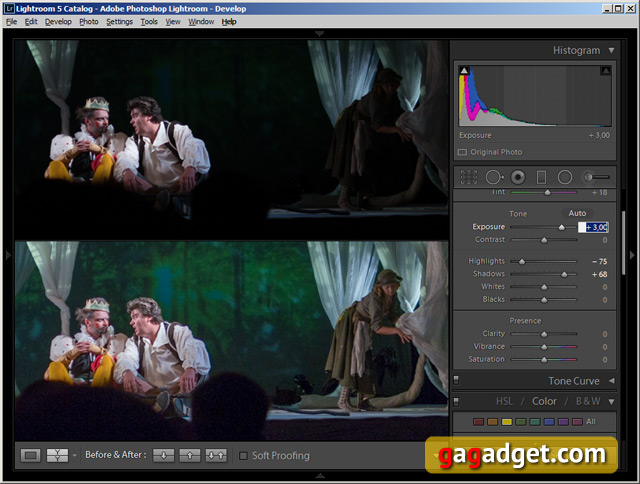This screenshot has height=484, width=640.
Task: Collapse the HSL / Color / B&W panel
Action: coord(611,402)
